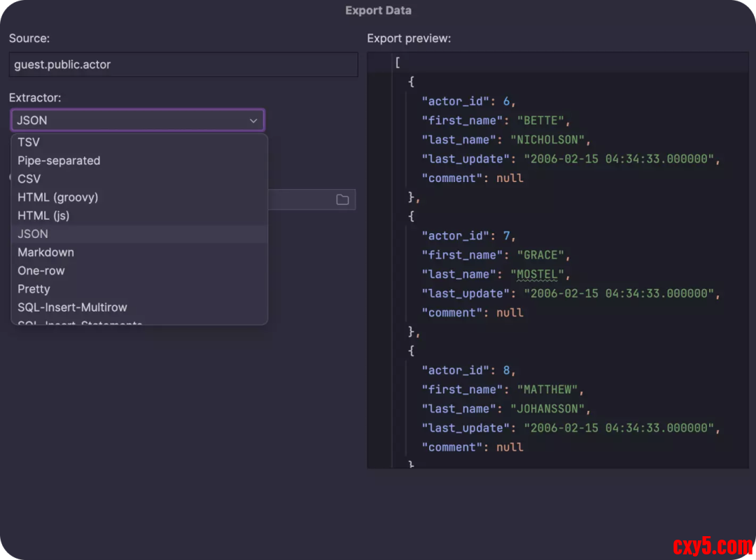Select Pretty from the format list
756x560 pixels.
[34, 288]
